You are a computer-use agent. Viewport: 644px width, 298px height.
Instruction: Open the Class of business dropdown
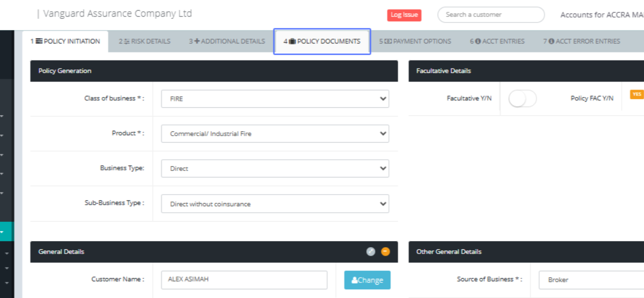pyautogui.click(x=275, y=99)
